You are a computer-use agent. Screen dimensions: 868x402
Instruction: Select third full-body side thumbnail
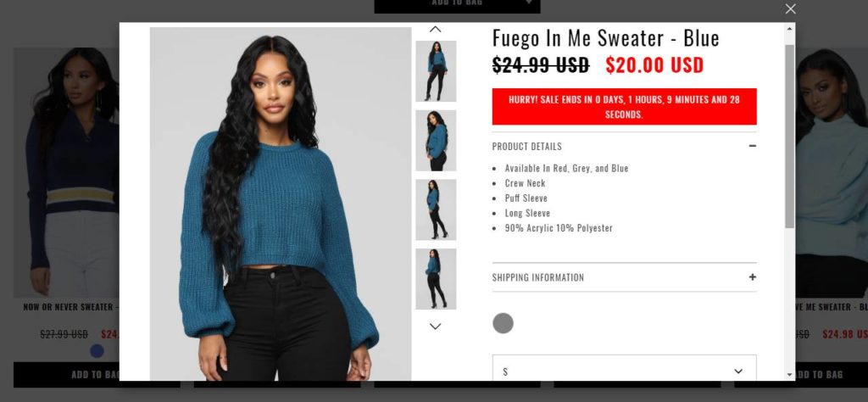pyautogui.click(x=436, y=209)
